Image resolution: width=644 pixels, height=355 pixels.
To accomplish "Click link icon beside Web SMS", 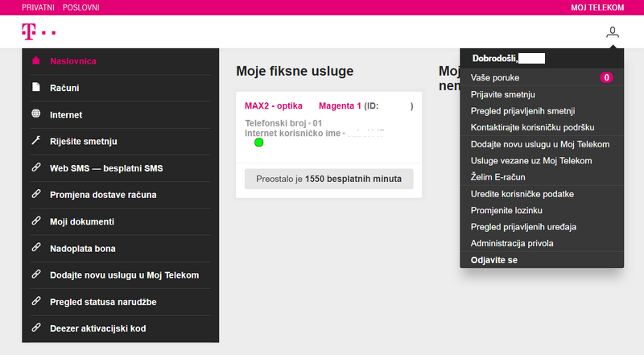I will click(x=36, y=167).
